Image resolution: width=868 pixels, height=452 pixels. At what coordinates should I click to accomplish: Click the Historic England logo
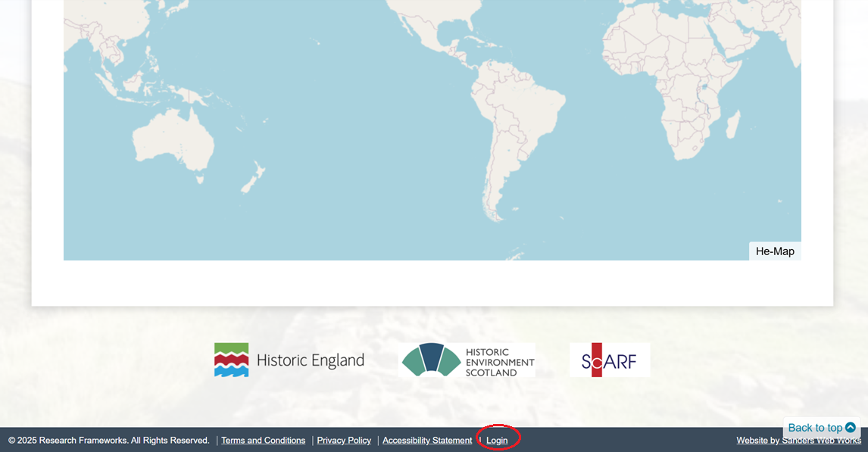coord(289,360)
